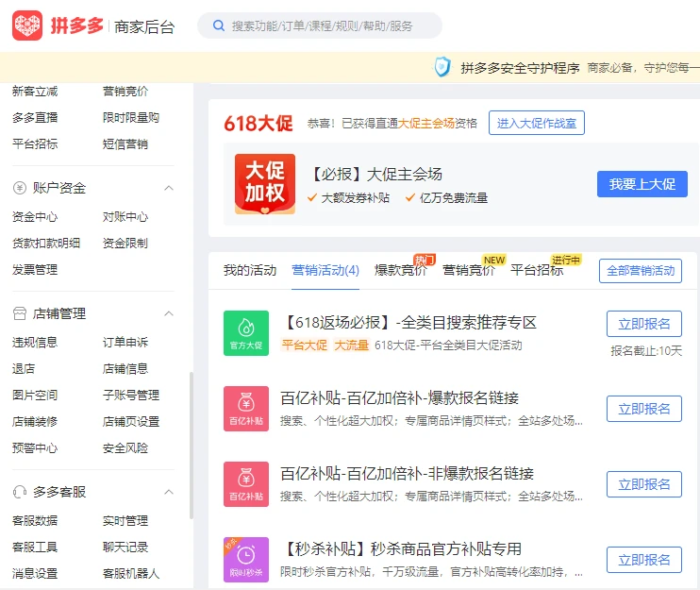Open 限时限量购 in sidebar

click(131, 118)
